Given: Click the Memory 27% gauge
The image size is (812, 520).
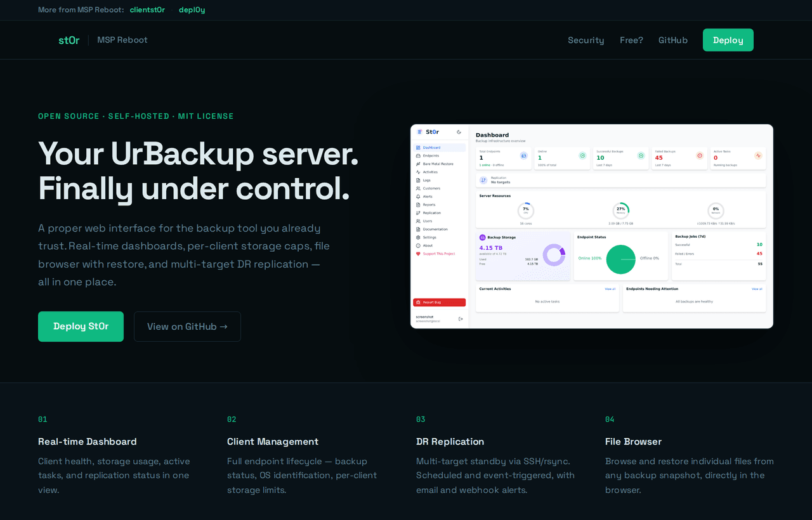Looking at the screenshot, I should point(621,211).
